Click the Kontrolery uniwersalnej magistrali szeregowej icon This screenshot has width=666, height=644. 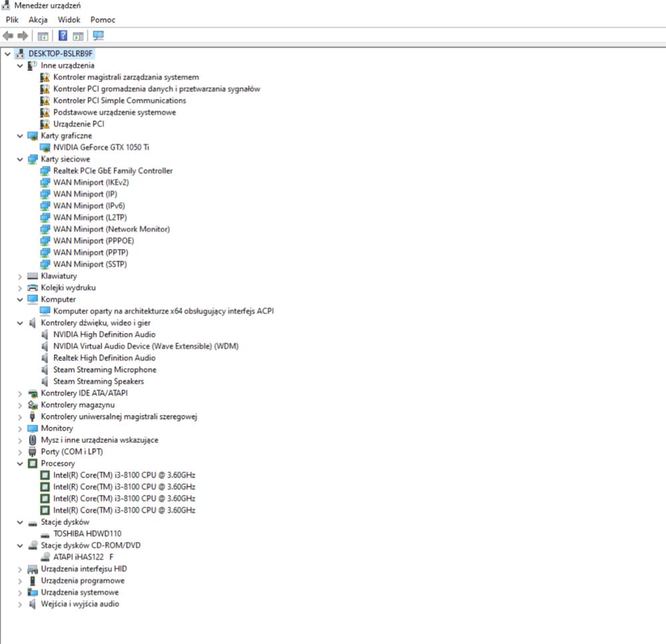pos(32,417)
